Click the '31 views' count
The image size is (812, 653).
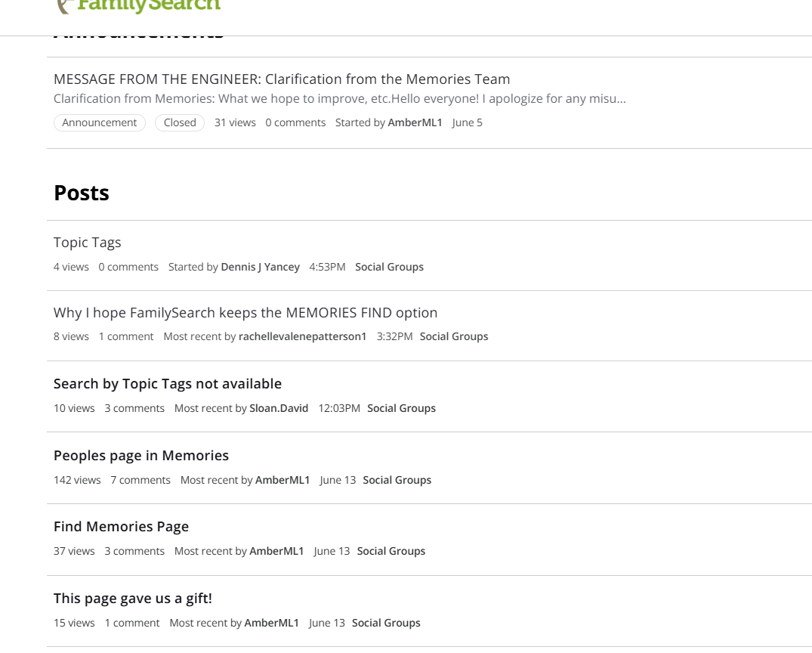235,123
